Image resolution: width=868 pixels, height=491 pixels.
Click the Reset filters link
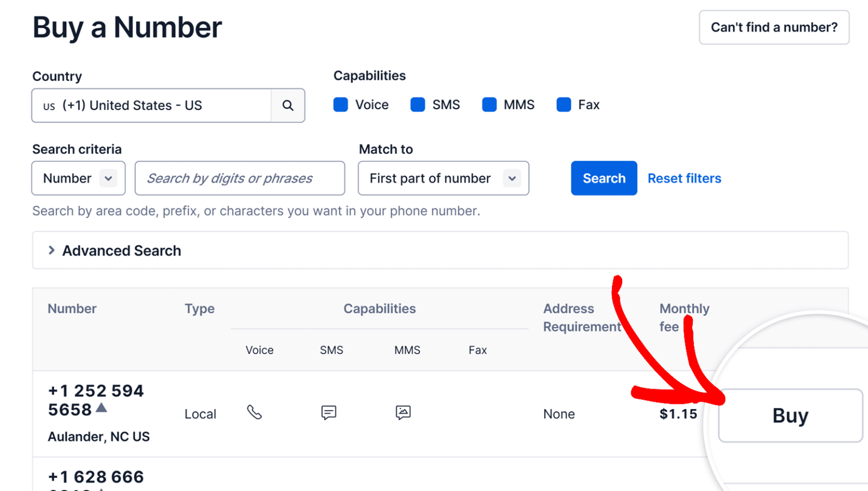click(x=684, y=178)
